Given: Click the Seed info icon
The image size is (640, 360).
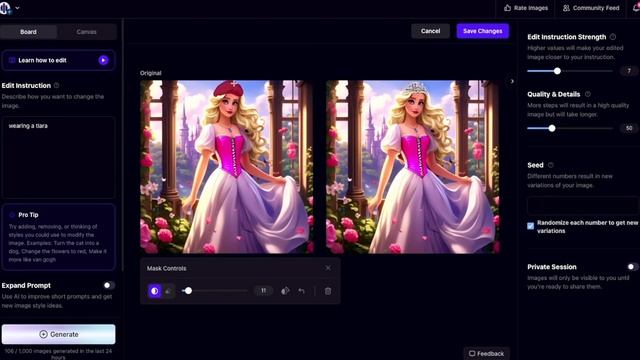Looking at the screenshot, I should pos(551,165).
